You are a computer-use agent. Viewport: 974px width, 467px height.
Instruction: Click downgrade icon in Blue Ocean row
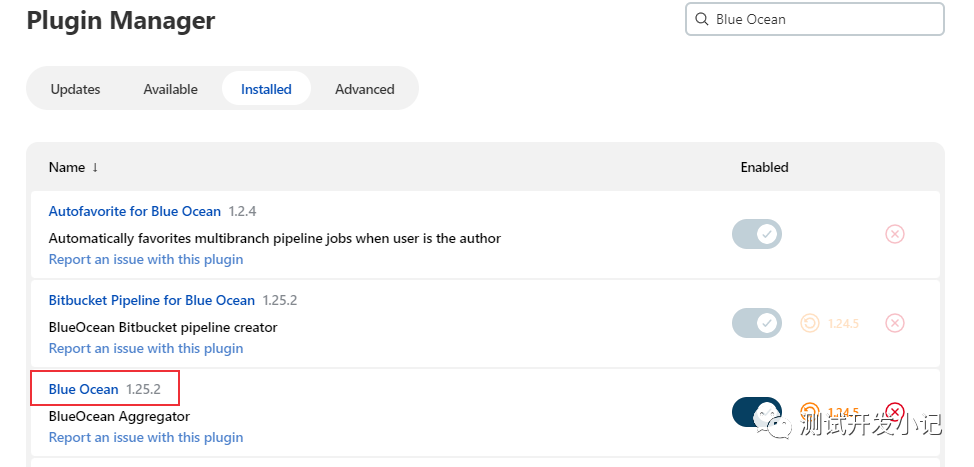tap(811, 412)
